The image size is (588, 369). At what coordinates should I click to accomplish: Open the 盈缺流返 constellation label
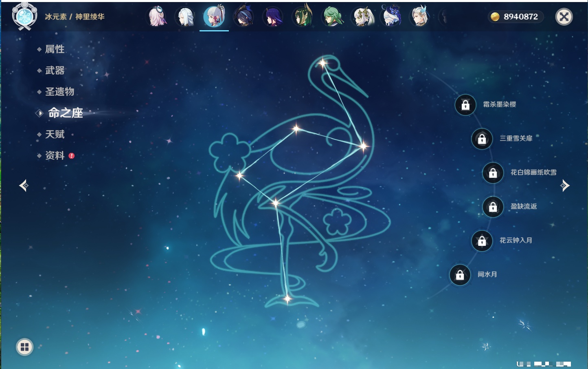coord(524,206)
